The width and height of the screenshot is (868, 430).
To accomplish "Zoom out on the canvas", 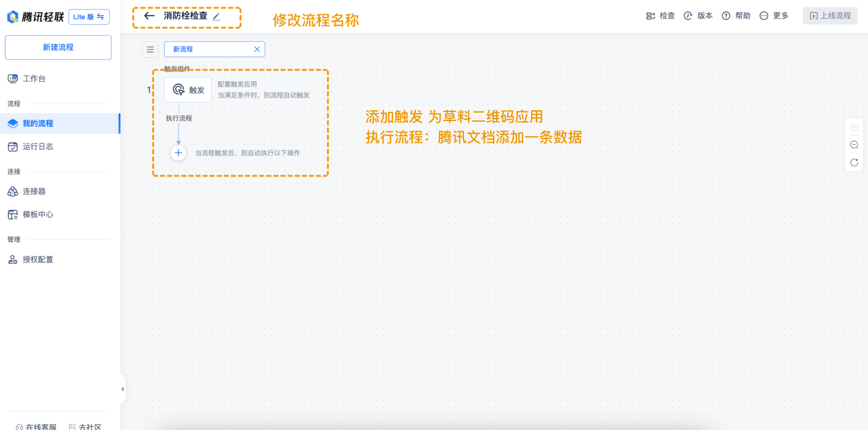I will click(854, 145).
